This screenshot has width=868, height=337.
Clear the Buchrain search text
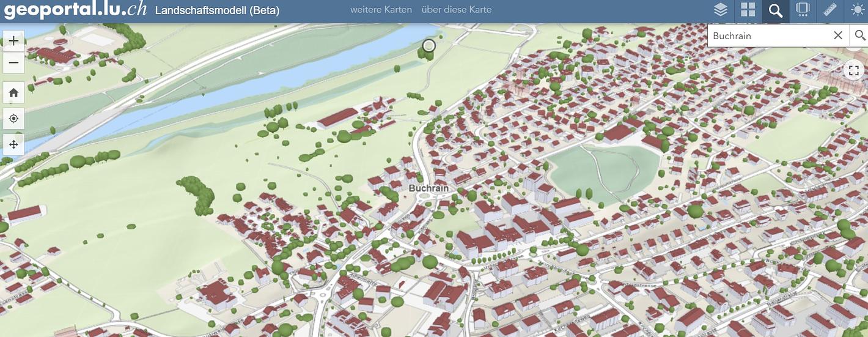pyautogui.click(x=838, y=35)
